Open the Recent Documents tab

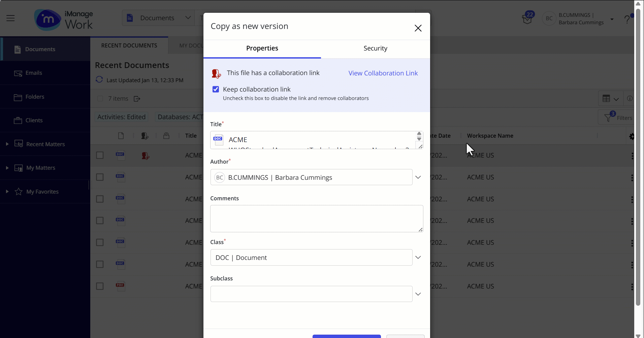129,45
